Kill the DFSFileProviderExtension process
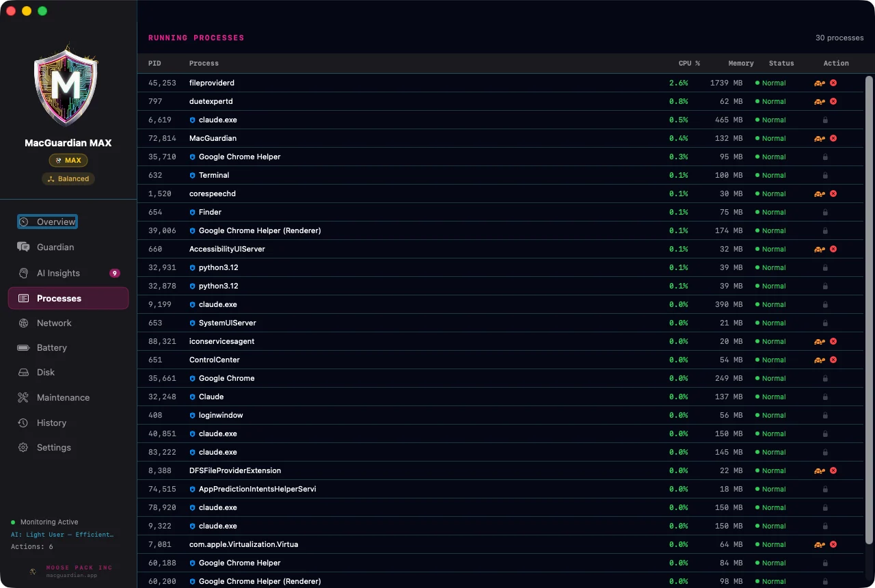This screenshot has height=588, width=875. click(x=833, y=470)
